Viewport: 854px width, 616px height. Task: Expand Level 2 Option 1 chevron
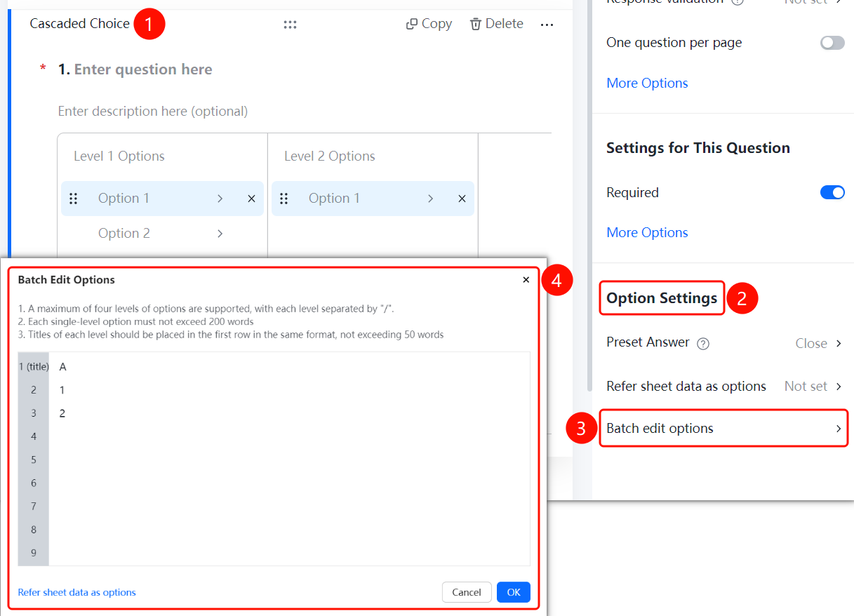[x=430, y=199]
